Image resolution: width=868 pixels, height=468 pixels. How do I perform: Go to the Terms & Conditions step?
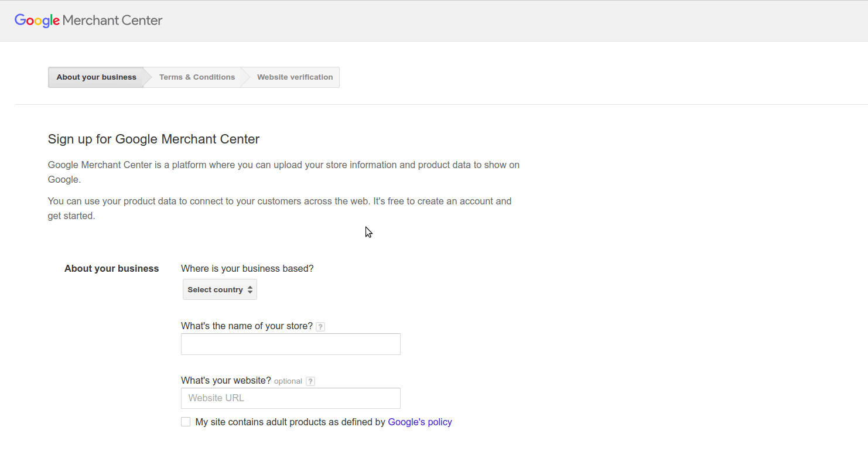click(x=197, y=77)
